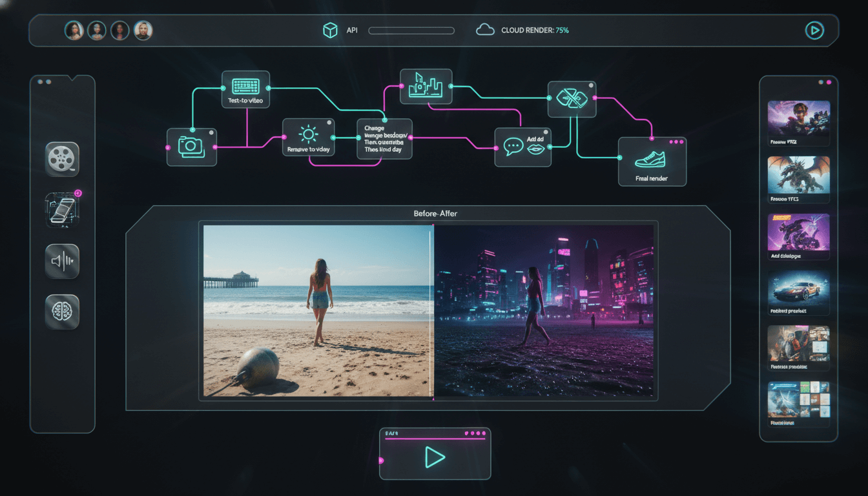The height and width of the screenshot is (496, 868).
Task: Click the cloud render icon
Action: pos(485,30)
